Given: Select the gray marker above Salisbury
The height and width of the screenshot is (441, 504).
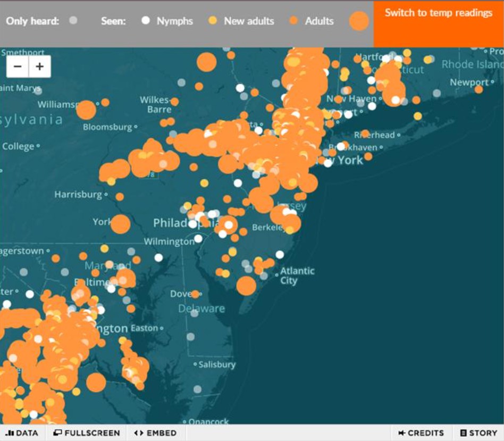Looking at the screenshot, I should 190,337.
